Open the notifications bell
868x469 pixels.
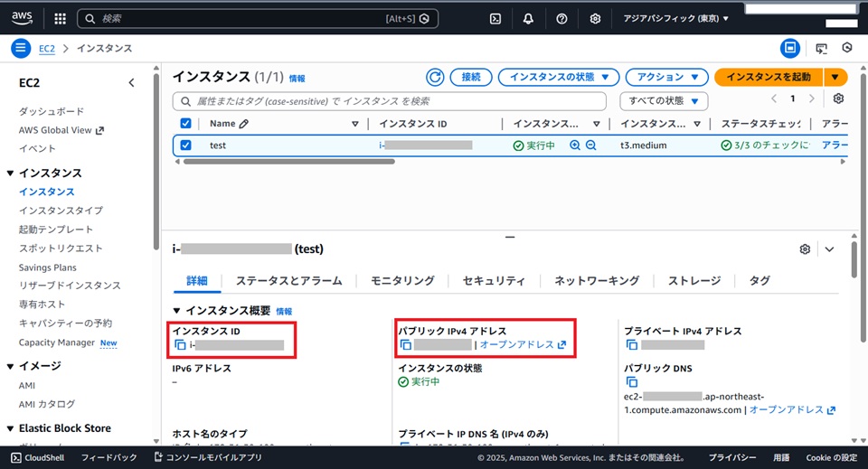[528, 18]
